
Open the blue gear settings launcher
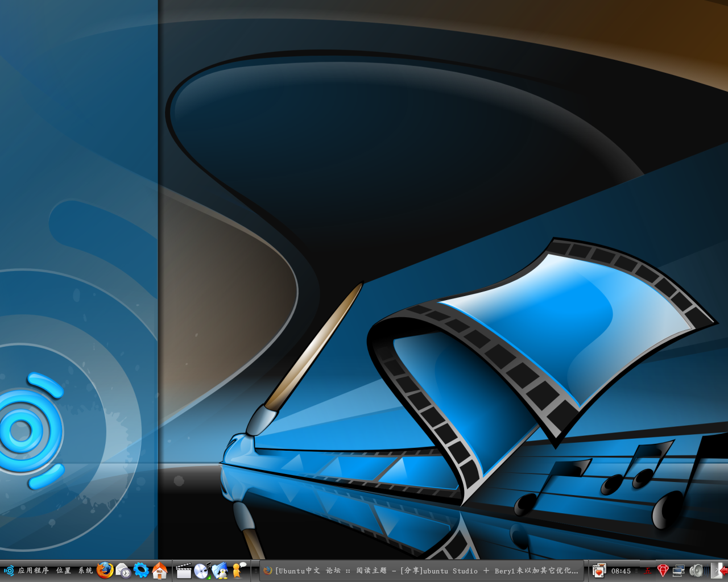click(x=141, y=570)
